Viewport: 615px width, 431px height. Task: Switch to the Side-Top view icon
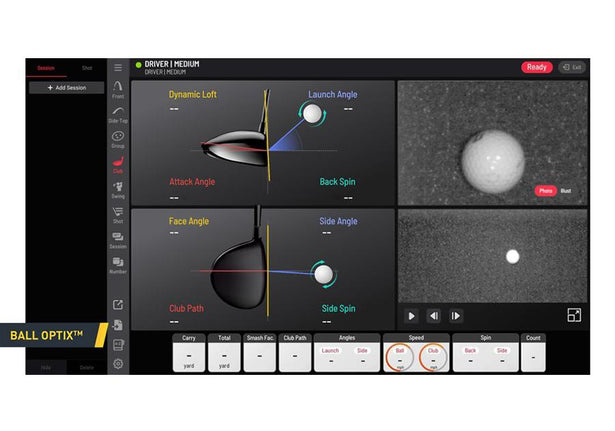pos(118,114)
